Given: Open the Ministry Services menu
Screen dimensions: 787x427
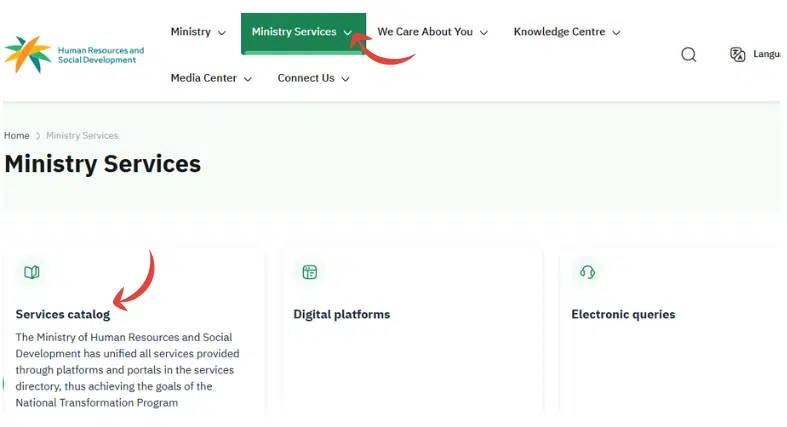Looking at the screenshot, I should pyautogui.click(x=294, y=32).
